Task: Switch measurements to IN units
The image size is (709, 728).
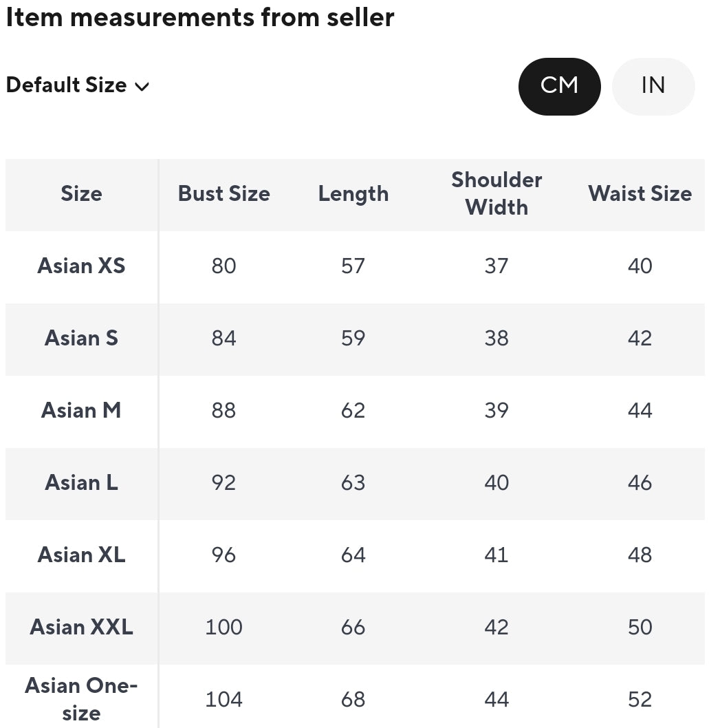Action: (653, 87)
